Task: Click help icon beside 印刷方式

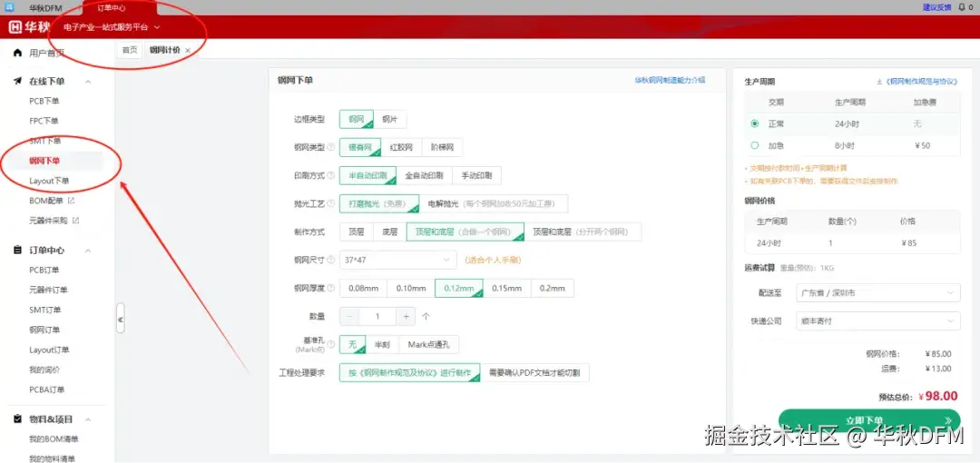Action: (330, 176)
